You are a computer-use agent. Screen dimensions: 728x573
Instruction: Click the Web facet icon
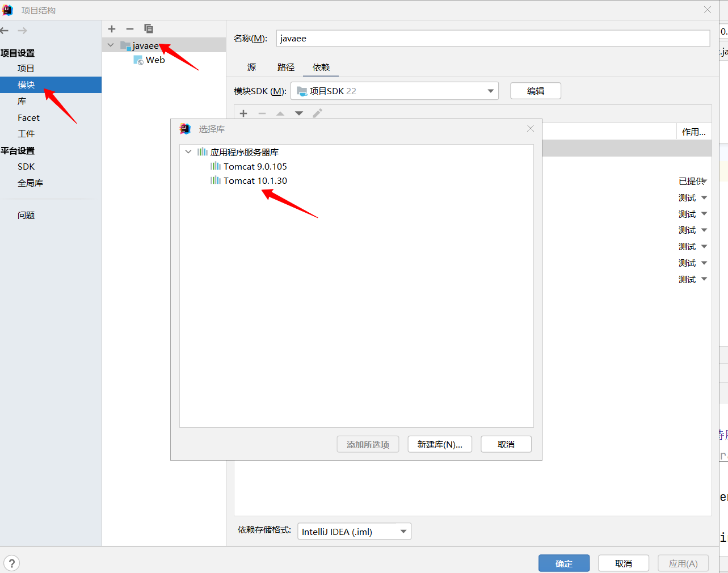(x=138, y=60)
